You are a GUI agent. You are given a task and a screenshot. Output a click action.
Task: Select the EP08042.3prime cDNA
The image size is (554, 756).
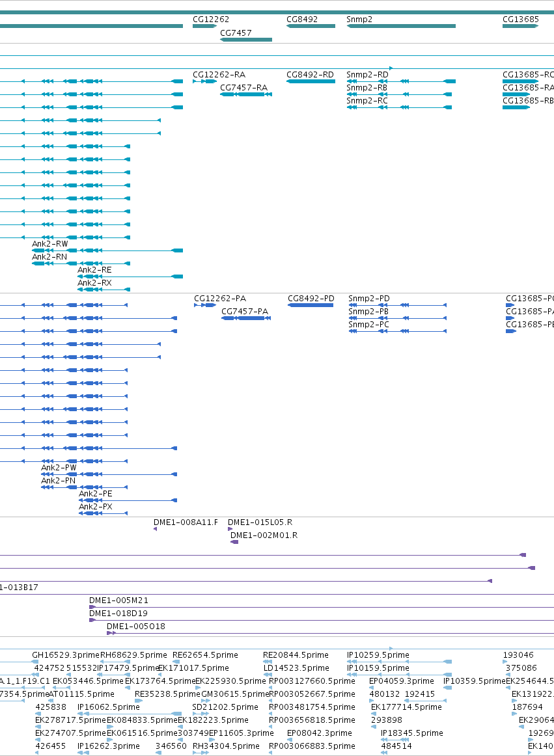(x=290, y=740)
